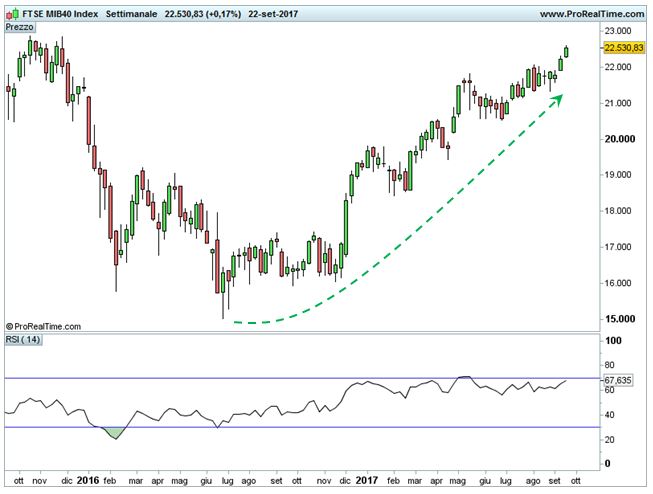Open the www.ProRealTime.com link
The height and width of the screenshot is (494, 653).
click(x=592, y=14)
